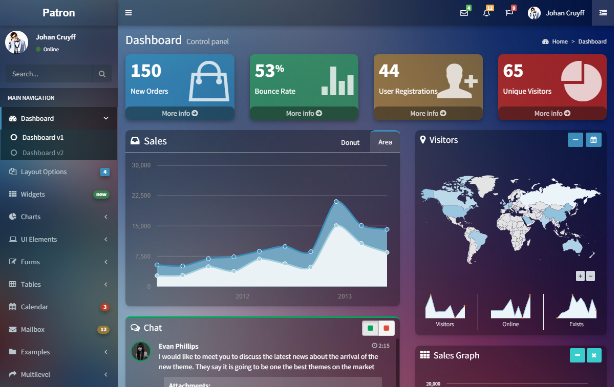The width and height of the screenshot is (614, 387).
Task: Click the Visitors map marker icon
Action: pos(423,139)
